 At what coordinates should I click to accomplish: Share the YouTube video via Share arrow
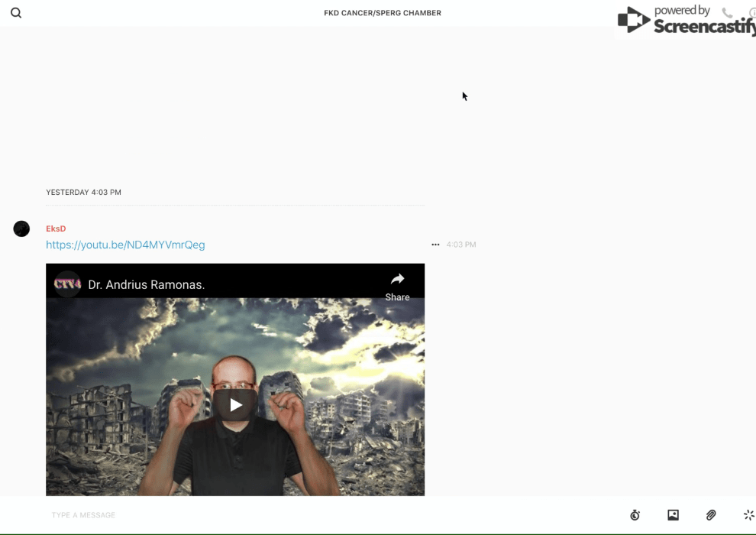tap(397, 286)
